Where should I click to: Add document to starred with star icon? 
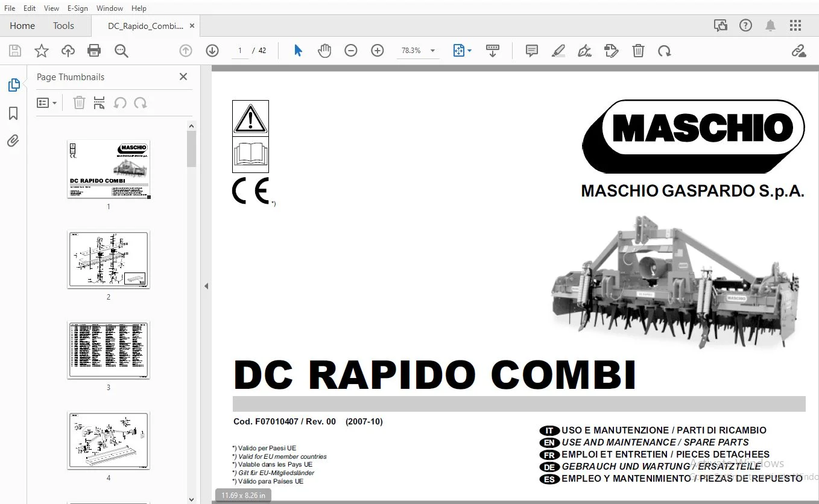[x=42, y=51]
